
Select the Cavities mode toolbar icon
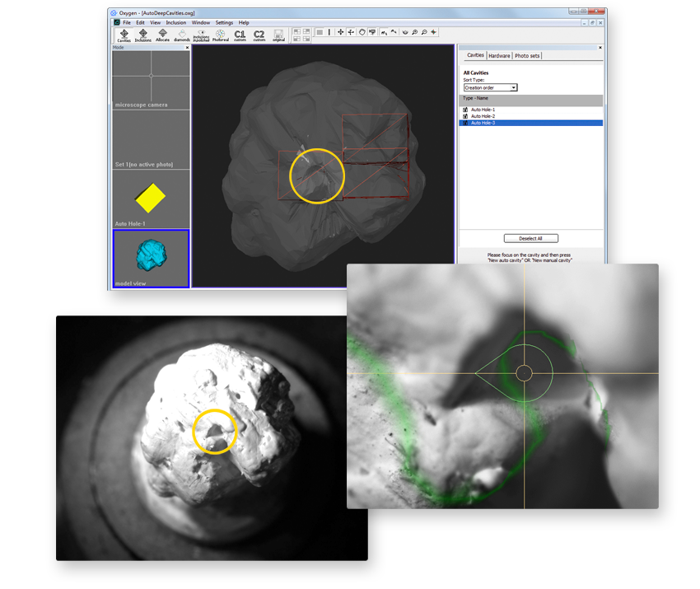tap(124, 35)
